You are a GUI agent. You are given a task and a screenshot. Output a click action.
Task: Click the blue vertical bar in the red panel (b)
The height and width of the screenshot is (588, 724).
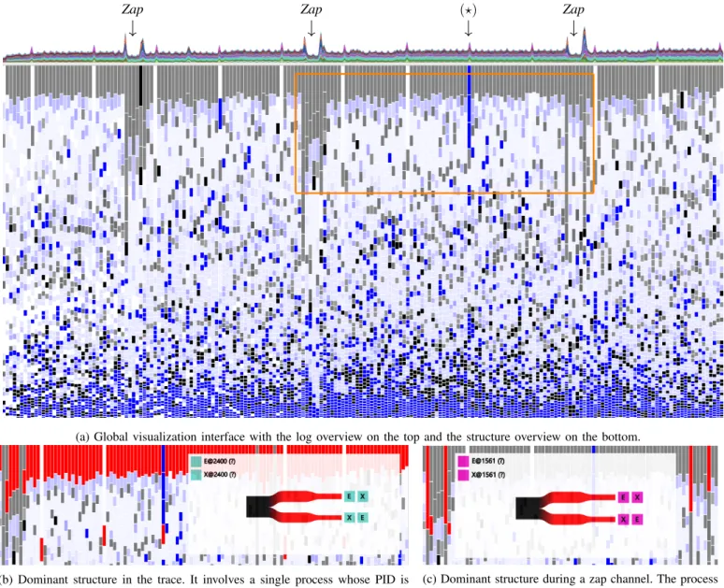coord(164,484)
